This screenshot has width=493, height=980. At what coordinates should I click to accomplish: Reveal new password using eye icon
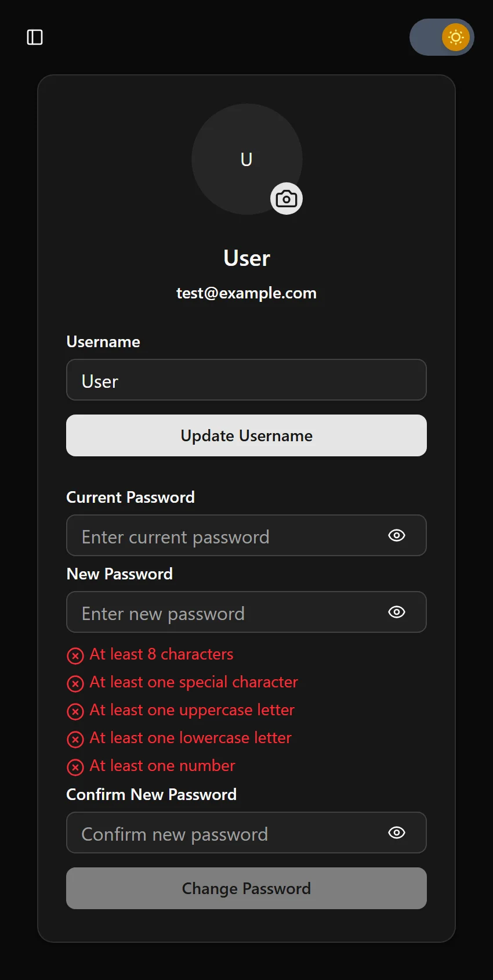[397, 612]
